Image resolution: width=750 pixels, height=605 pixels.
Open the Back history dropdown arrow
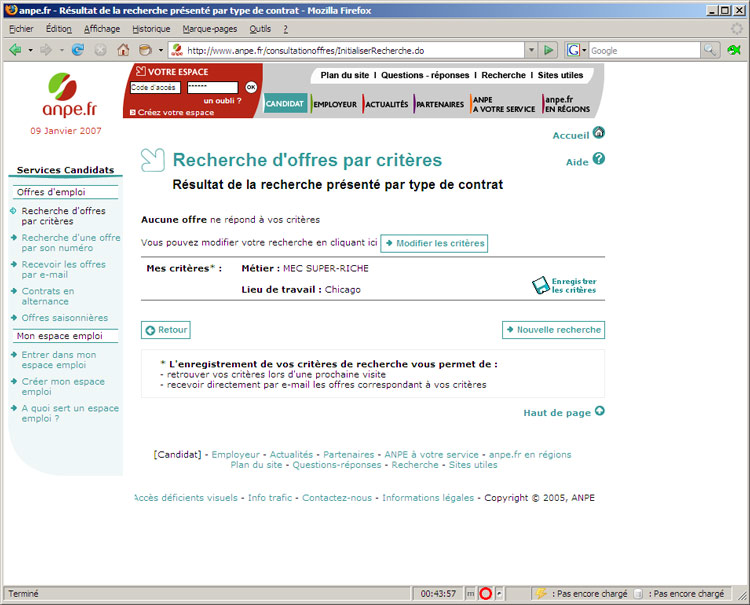pos(31,50)
